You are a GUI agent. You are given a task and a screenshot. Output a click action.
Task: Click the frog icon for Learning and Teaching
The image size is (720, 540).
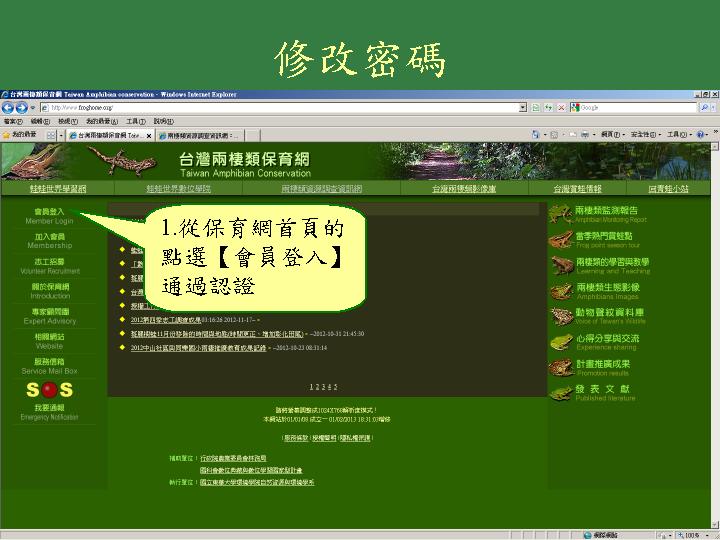click(562, 265)
